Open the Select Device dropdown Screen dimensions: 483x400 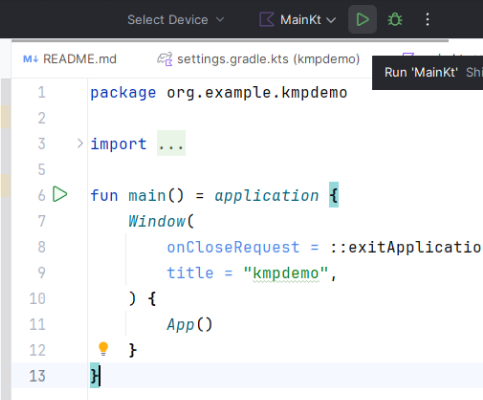click(x=176, y=20)
